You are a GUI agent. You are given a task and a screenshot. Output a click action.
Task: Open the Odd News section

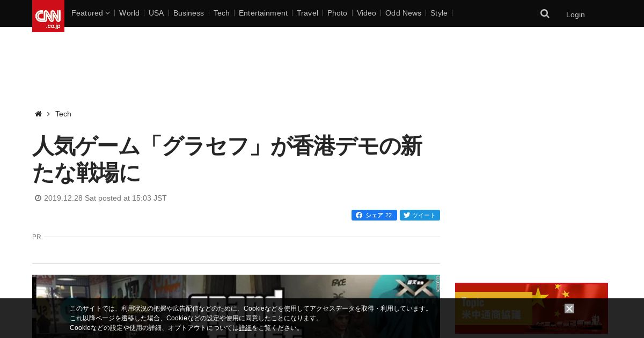click(403, 13)
